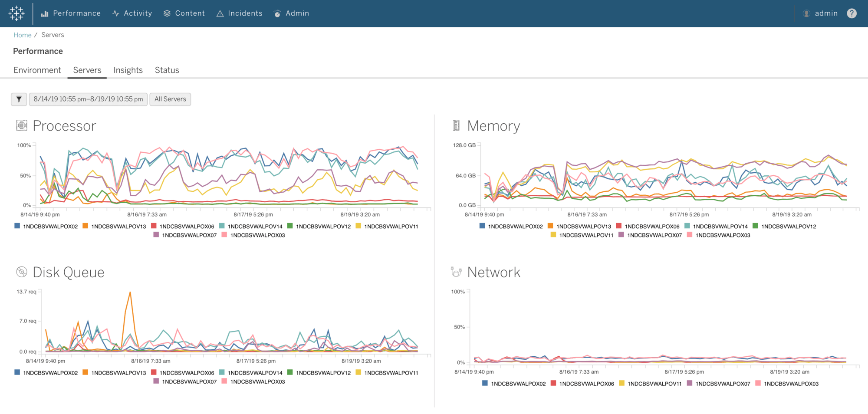Open the help menu with the question mark icon
The height and width of the screenshot is (414, 868).
(x=851, y=13)
